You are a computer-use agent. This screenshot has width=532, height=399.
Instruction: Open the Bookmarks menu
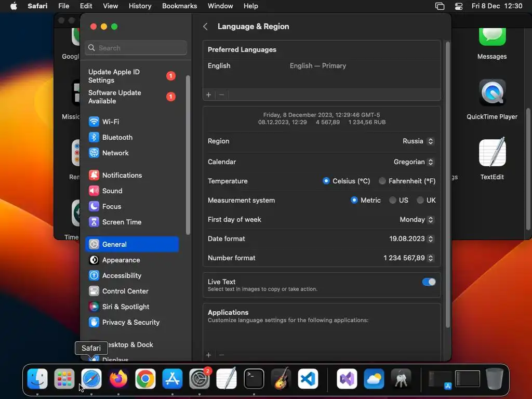179,6
